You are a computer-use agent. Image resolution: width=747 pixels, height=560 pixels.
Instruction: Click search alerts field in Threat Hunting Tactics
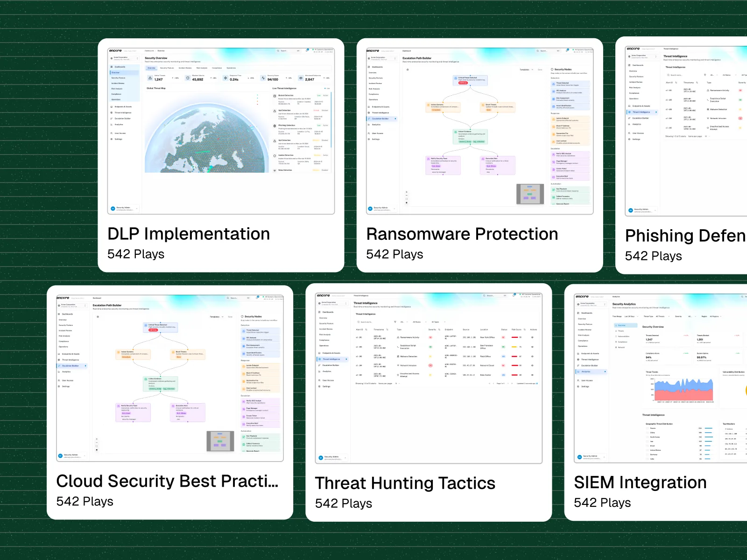[x=373, y=322]
